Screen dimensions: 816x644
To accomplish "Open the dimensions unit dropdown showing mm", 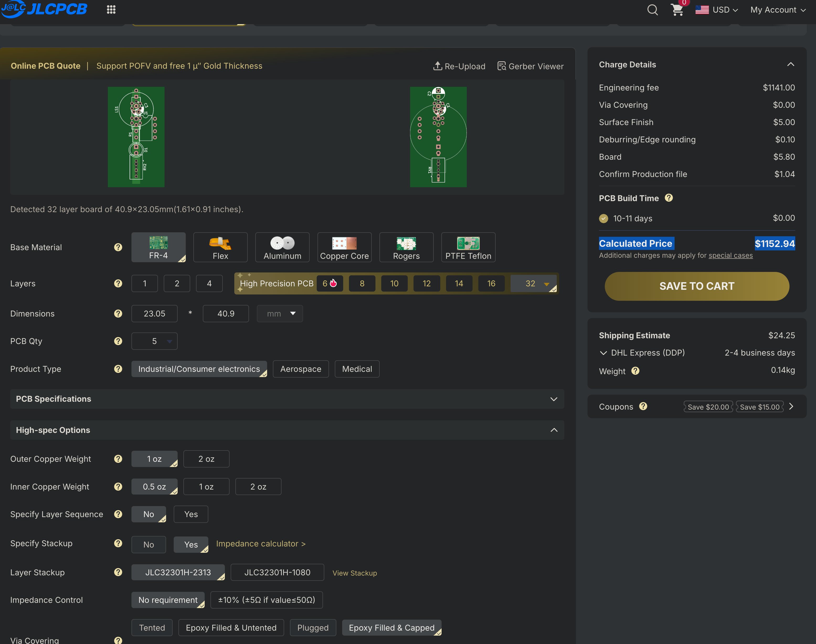I will [279, 313].
